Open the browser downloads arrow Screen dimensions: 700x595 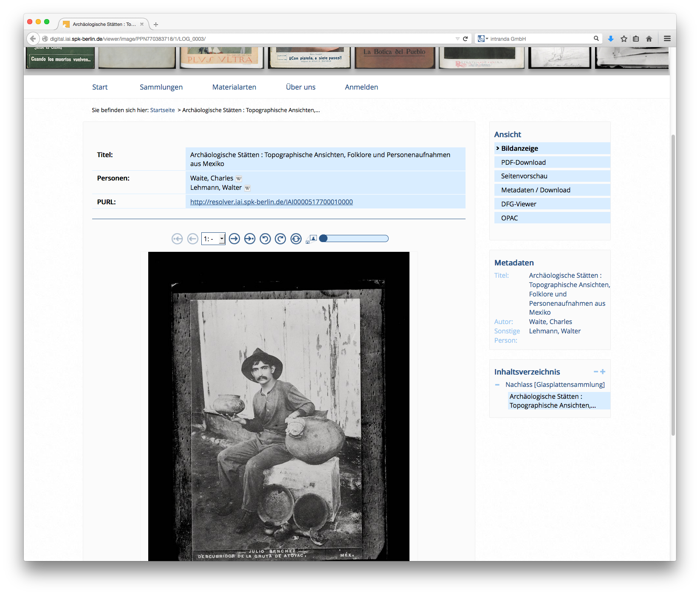(x=611, y=39)
